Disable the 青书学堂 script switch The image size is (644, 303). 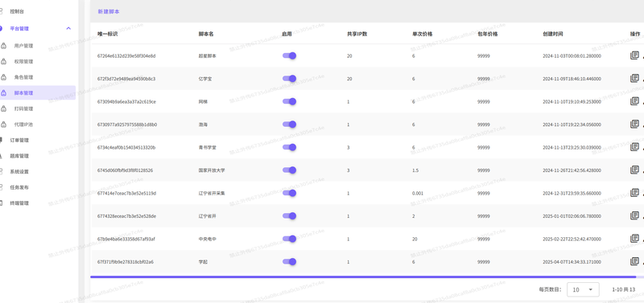[289, 147]
